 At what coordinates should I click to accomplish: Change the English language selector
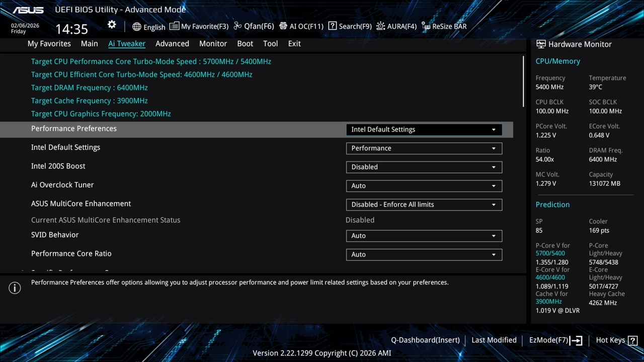[148, 27]
